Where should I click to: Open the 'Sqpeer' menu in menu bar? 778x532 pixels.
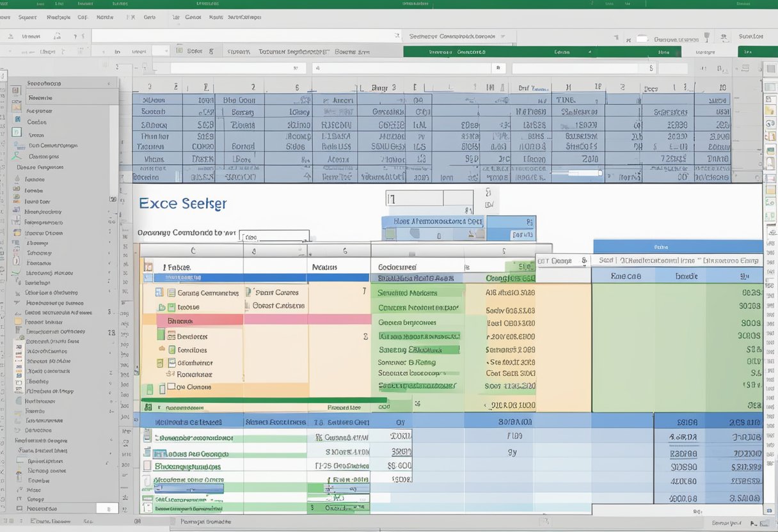coord(28,17)
